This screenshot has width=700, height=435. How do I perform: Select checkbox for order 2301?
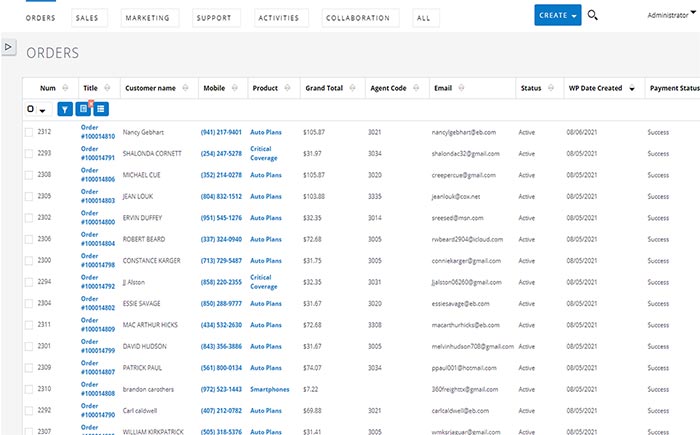click(29, 347)
